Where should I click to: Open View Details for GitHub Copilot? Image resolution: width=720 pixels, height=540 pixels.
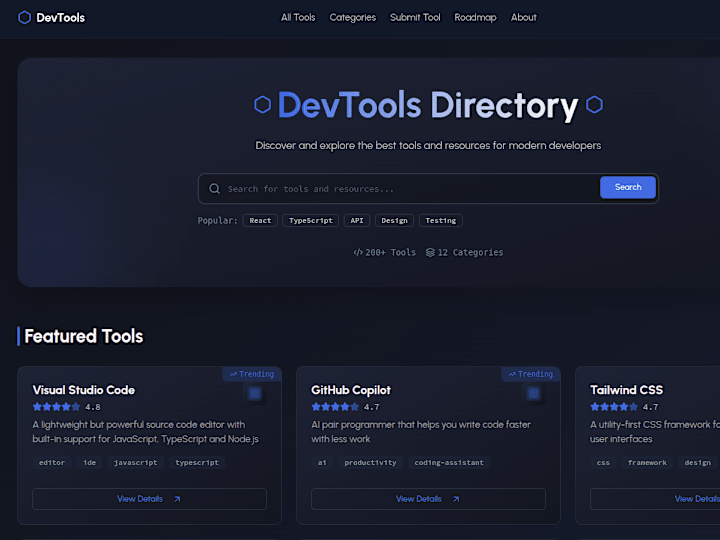tap(428, 499)
